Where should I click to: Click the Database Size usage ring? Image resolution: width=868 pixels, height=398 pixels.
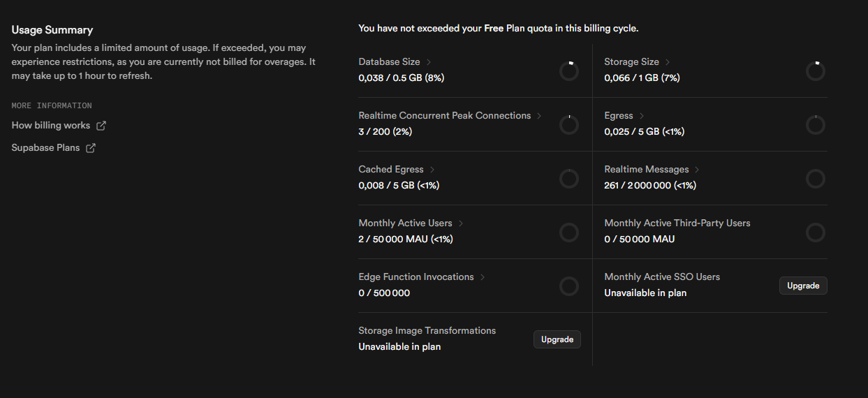(x=569, y=71)
